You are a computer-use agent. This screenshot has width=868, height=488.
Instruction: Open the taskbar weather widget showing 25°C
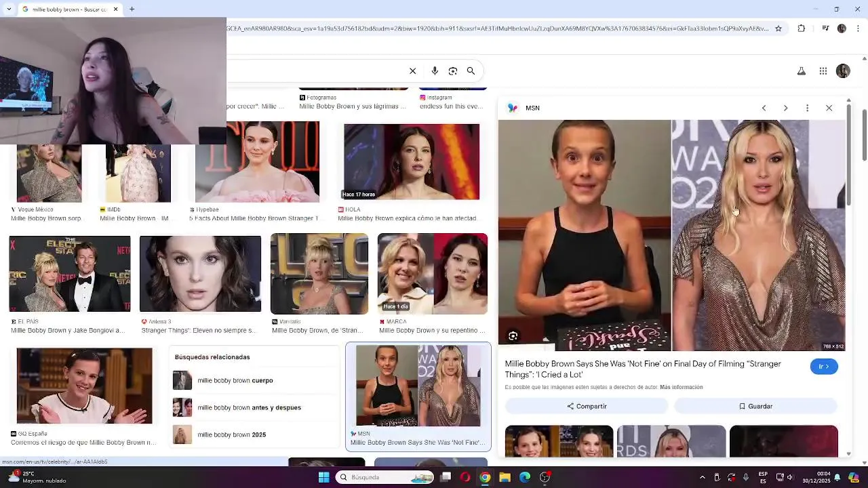[x=37, y=477]
